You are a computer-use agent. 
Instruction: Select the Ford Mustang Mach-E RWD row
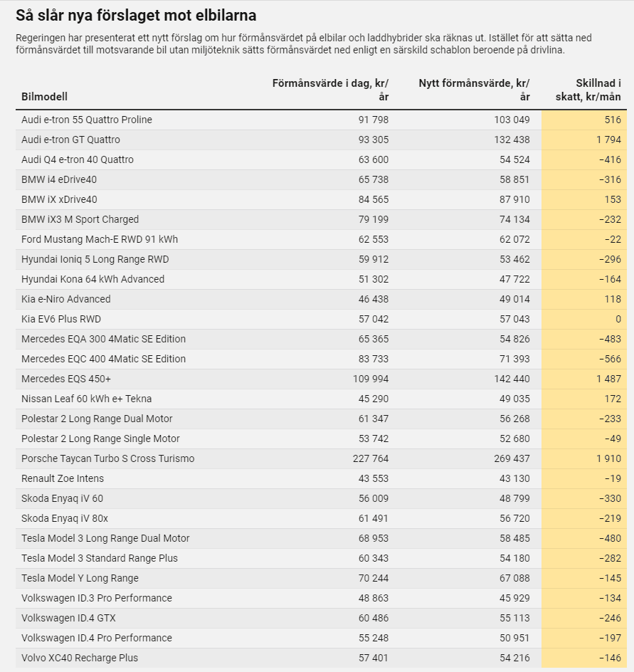[x=322, y=239]
